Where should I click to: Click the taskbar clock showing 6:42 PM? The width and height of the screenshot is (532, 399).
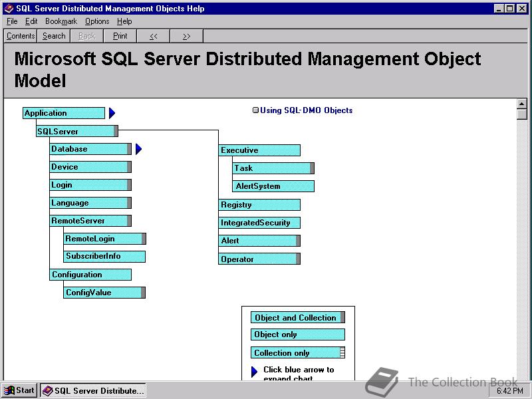pos(510,391)
